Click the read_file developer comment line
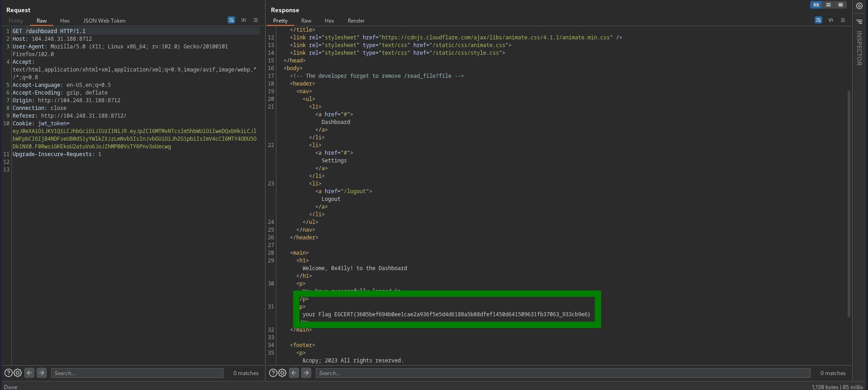868x390 pixels. tap(377, 76)
